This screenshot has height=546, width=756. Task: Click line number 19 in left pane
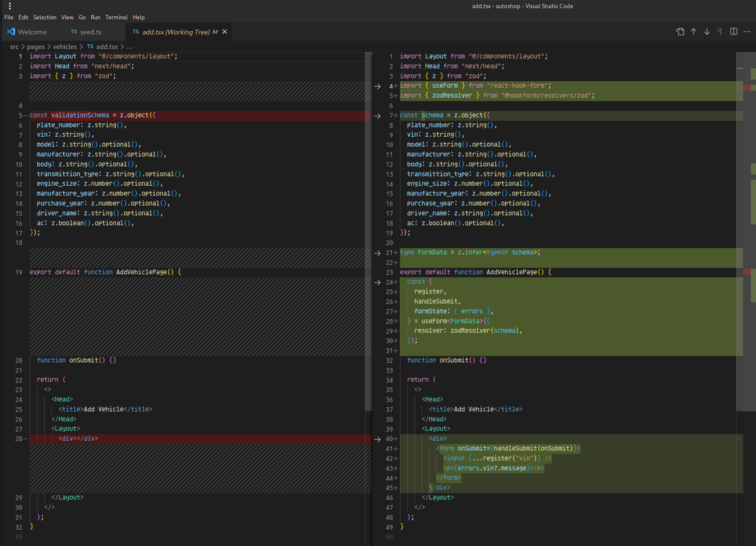point(18,272)
